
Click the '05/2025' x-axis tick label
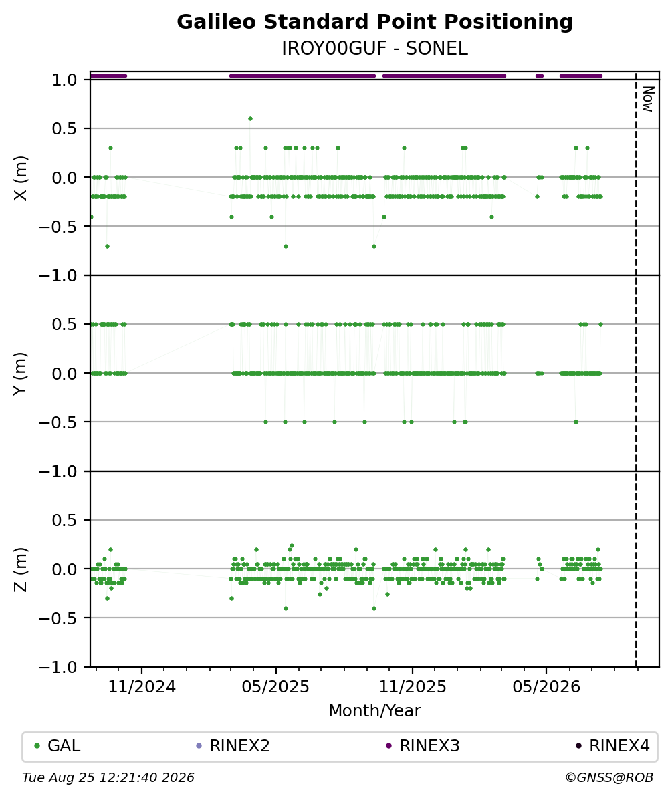(275, 687)
